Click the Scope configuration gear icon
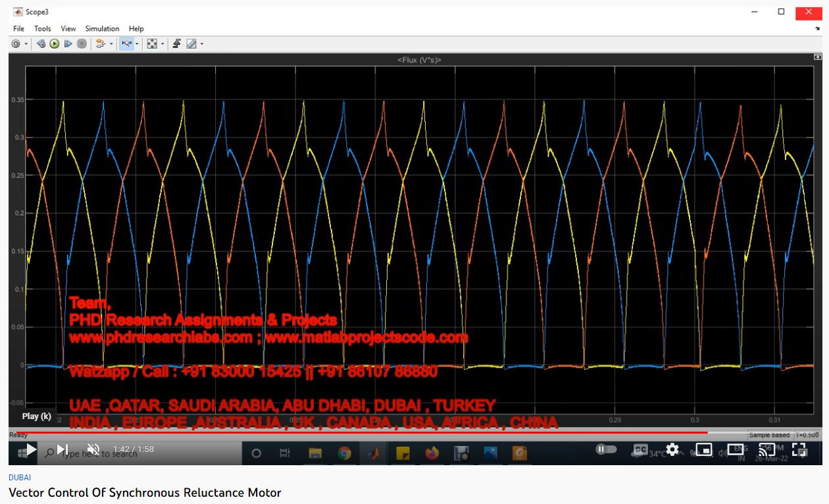Viewport: 829px width, 504px height. (x=16, y=44)
